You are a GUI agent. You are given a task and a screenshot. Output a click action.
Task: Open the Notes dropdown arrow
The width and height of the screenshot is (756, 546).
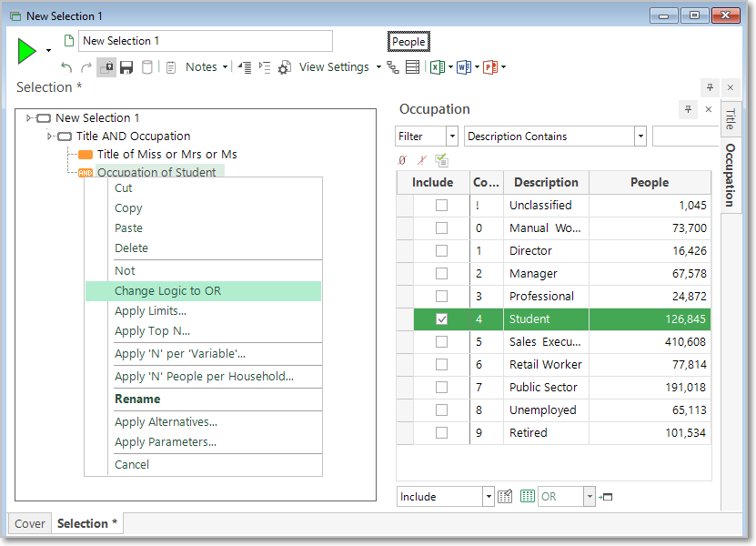coord(225,67)
